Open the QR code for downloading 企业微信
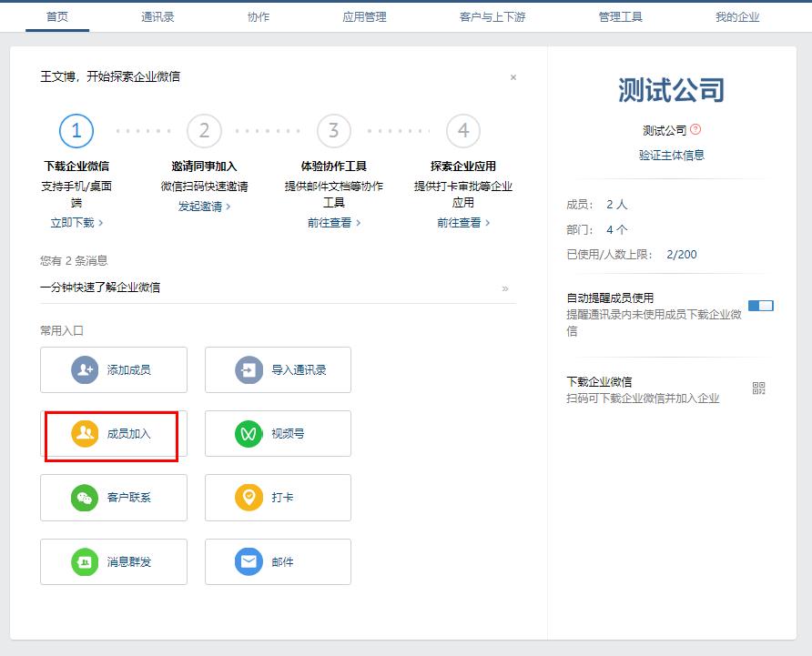The width and height of the screenshot is (812, 656). click(x=758, y=388)
